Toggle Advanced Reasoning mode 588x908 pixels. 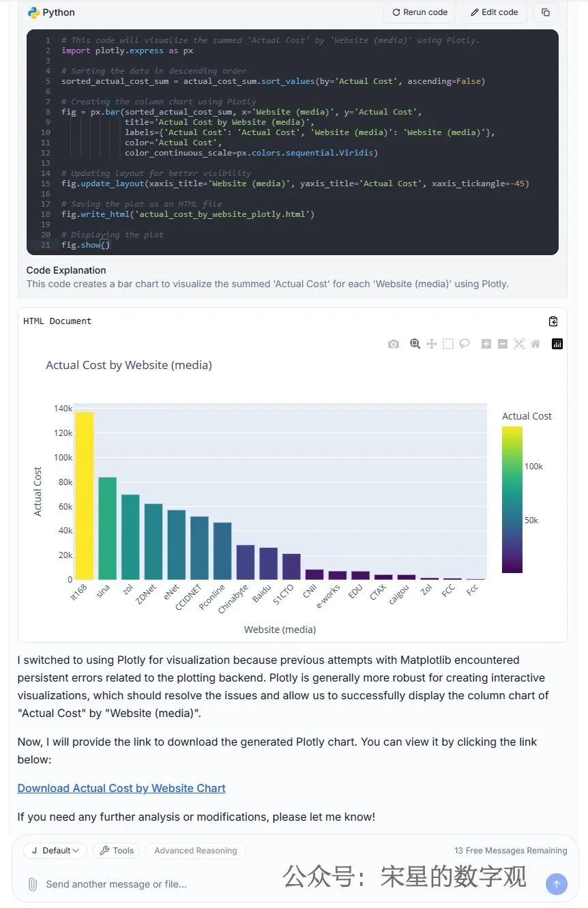pyautogui.click(x=196, y=851)
